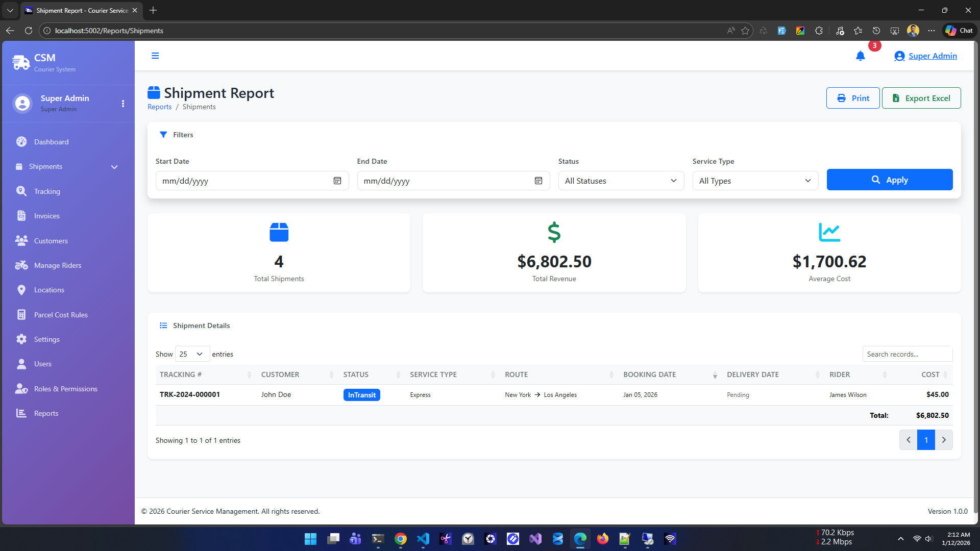Switch to the Reports breadcrumb link
The height and width of the screenshot is (551, 980).
(x=159, y=106)
